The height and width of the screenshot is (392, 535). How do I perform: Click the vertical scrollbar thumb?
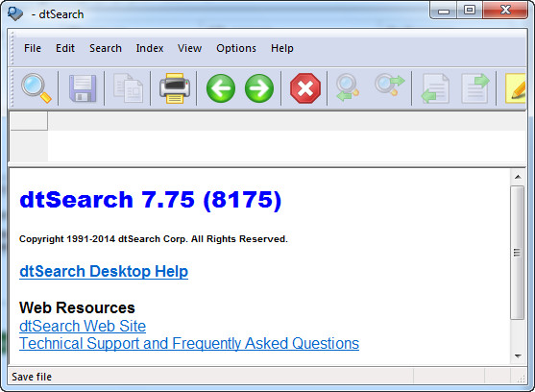[518, 253]
